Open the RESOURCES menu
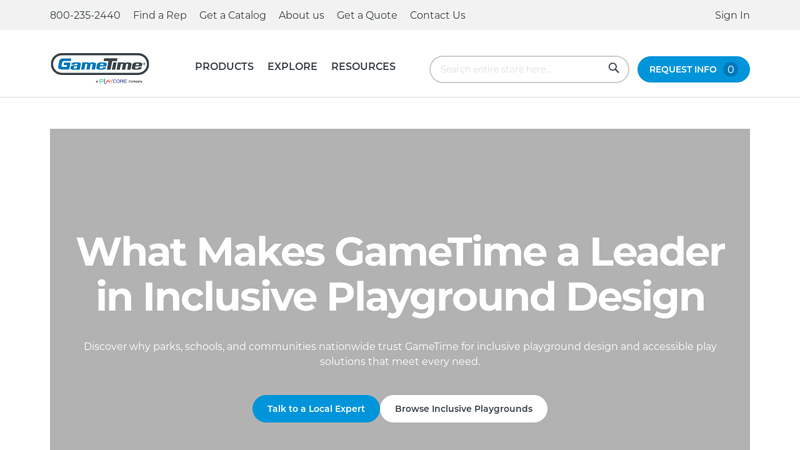 (363, 66)
